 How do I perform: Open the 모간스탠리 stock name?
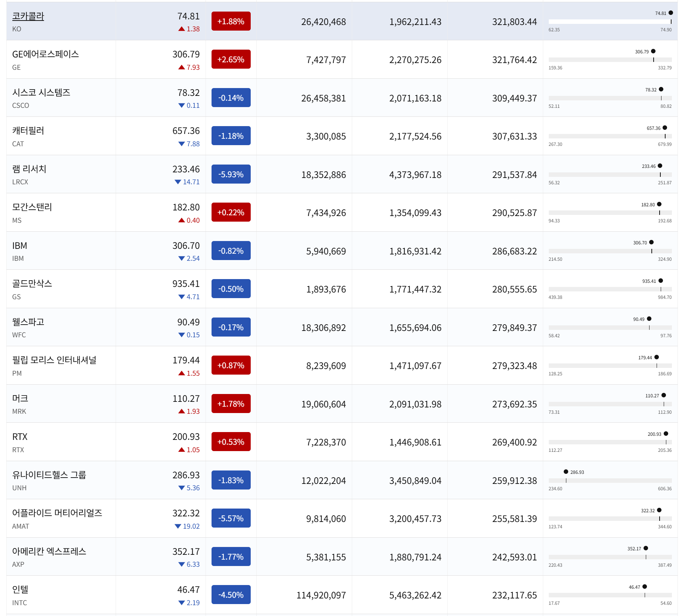32,207
